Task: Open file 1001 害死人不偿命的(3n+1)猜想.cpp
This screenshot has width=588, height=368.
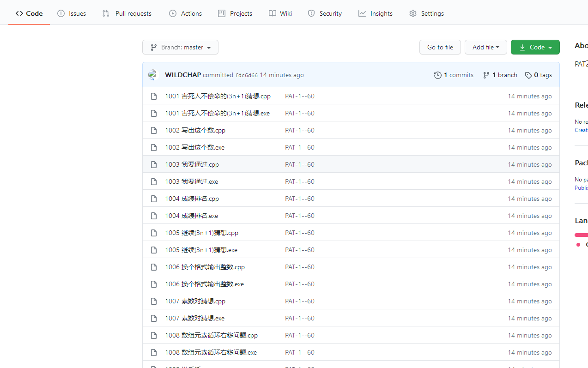Action: pyautogui.click(x=218, y=96)
